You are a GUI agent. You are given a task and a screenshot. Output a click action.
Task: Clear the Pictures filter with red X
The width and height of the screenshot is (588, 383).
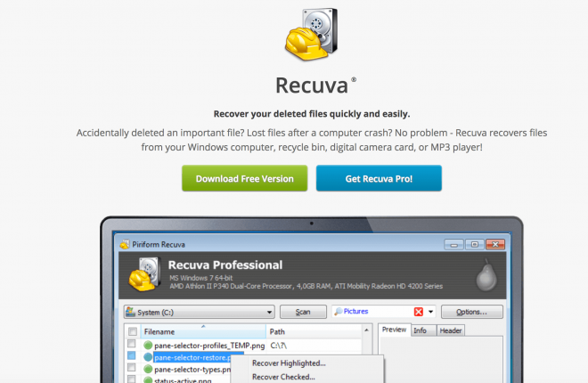pyautogui.click(x=419, y=312)
